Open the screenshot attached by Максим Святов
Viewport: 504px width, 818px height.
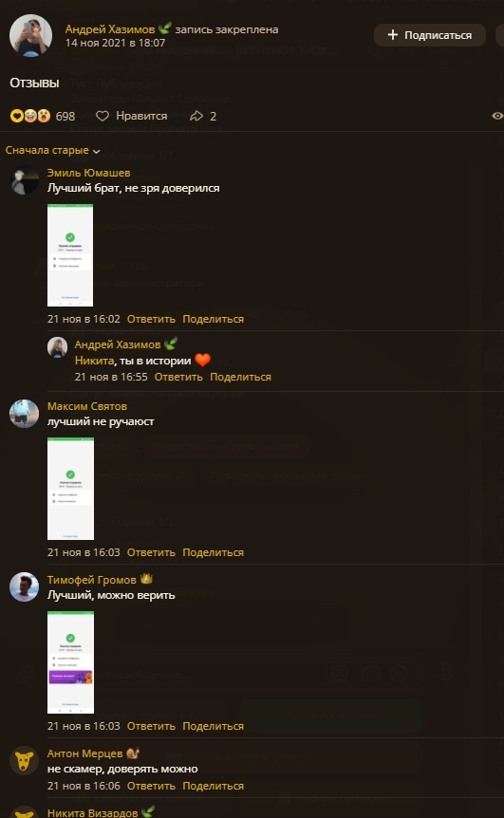[x=70, y=489]
